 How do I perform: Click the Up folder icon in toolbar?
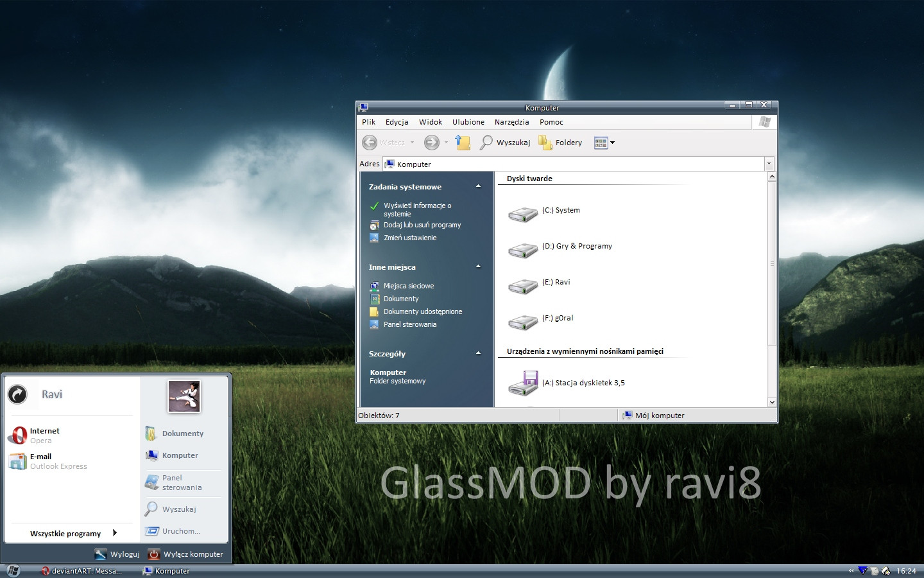(463, 143)
